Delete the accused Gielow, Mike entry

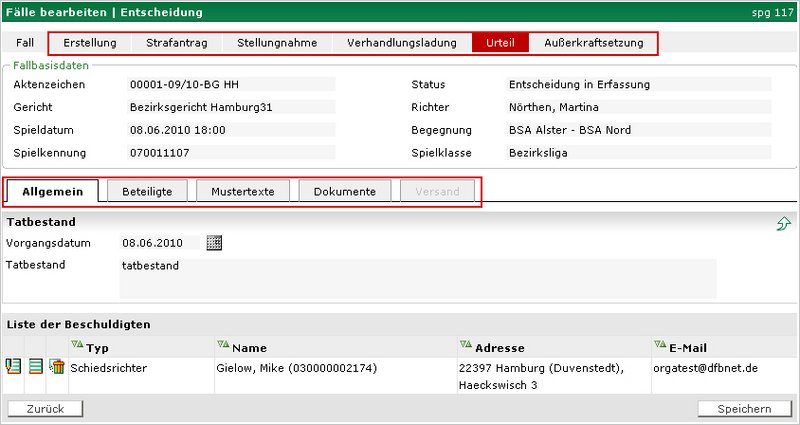57,368
